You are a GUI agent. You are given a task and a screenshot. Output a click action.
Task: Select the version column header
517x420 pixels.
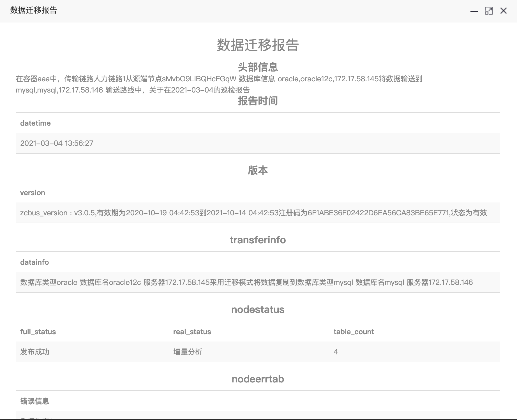coord(33,193)
